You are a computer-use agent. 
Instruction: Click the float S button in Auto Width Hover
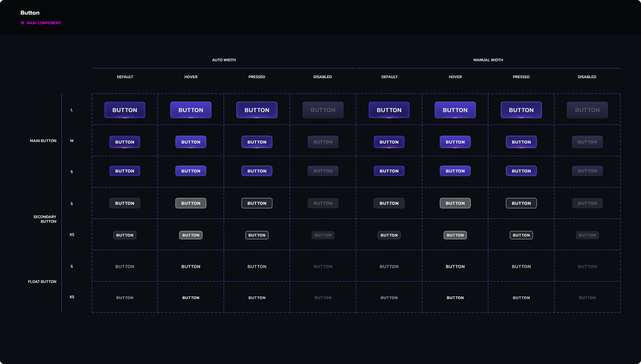pos(191,267)
